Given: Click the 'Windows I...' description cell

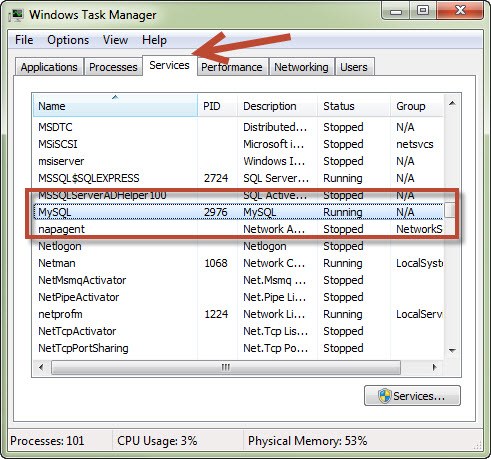Looking at the screenshot, I should pos(274,161).
